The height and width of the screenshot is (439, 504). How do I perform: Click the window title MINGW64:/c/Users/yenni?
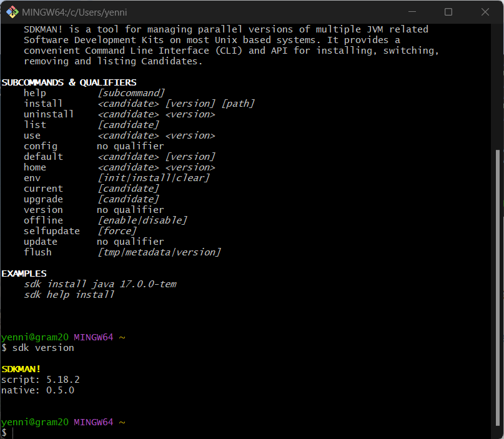(74, 12)
